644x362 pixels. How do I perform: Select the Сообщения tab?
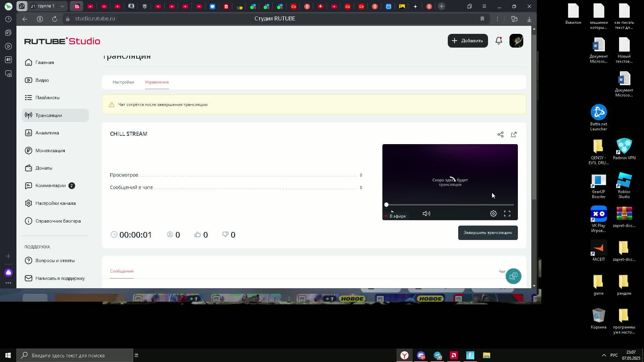pos(121,271)
